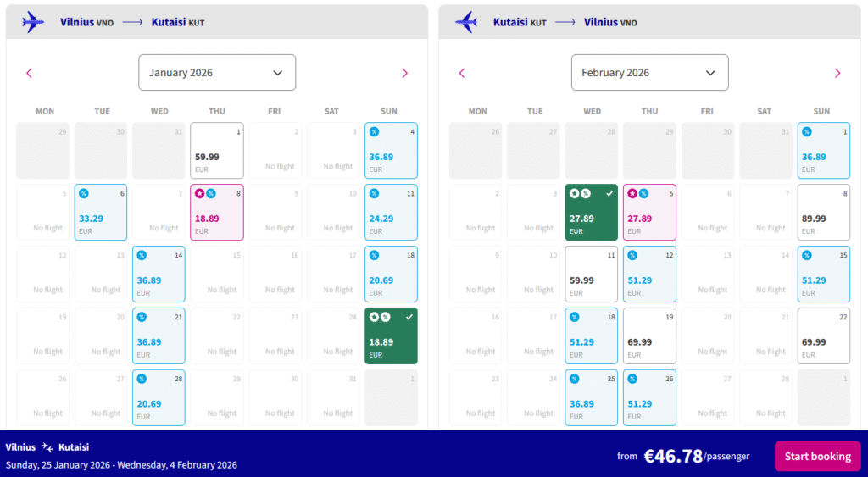Select February 5 flight at 27.89 EUR
This screenshot has height=477, width=868.
(x=649, y=212)
